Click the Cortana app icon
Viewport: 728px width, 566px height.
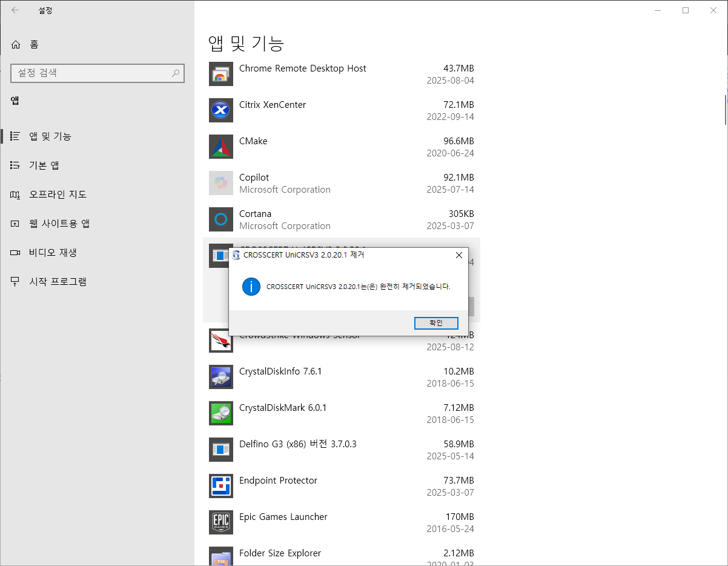point(220,219)
